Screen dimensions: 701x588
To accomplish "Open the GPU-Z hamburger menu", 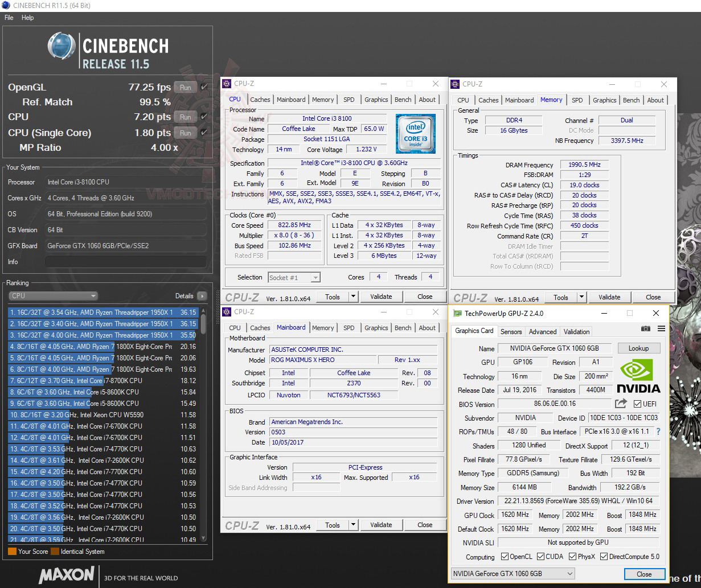I will tap(661, 328).
